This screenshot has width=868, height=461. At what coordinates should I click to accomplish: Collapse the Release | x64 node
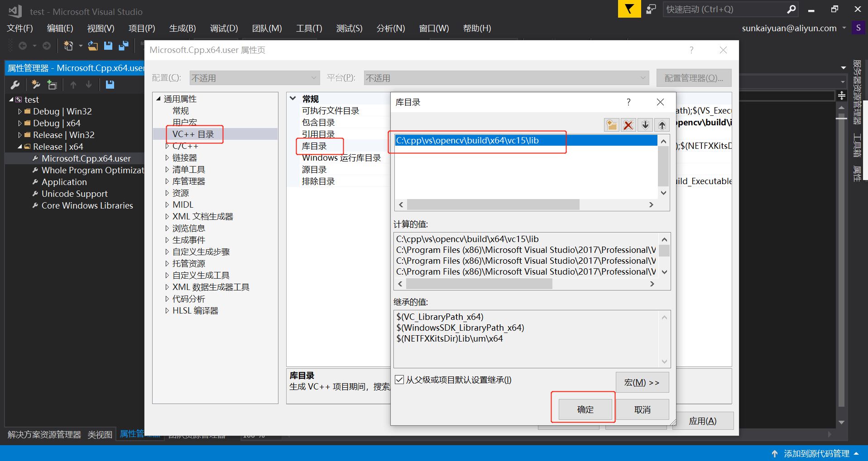click(19, 147)
